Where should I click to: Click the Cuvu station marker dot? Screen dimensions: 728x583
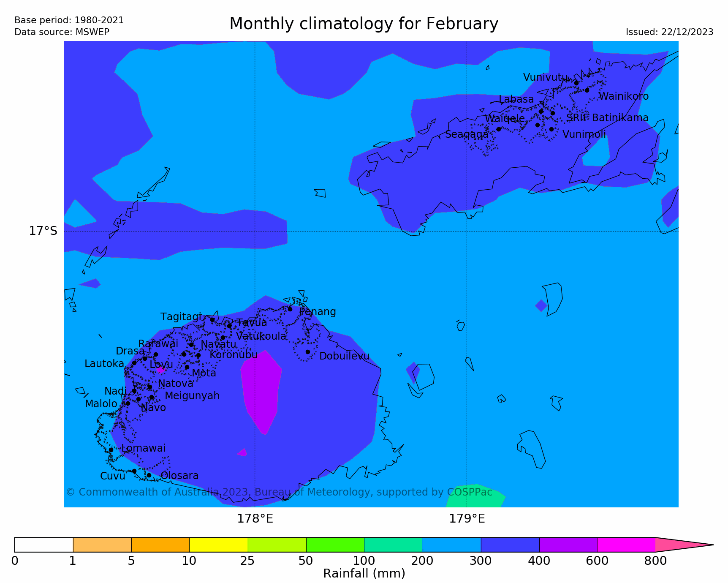click(134, 471)
